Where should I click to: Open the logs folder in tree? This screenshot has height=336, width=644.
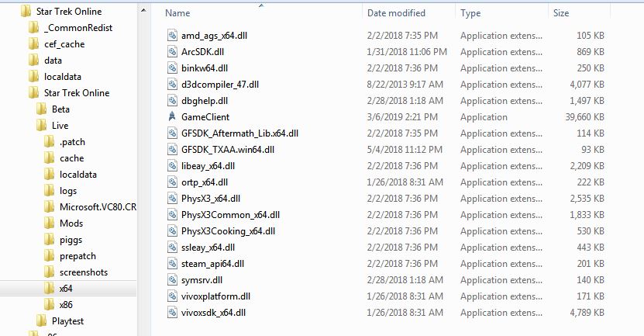[x=67, y=190]
